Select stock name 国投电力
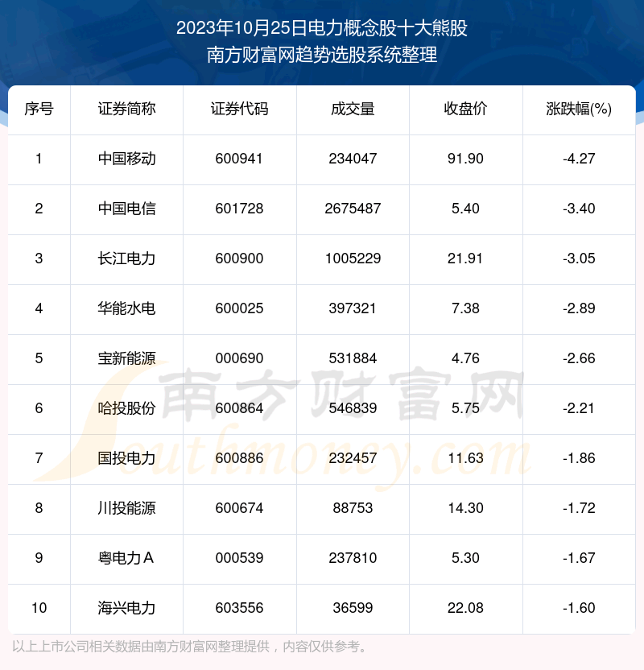The height and width of the screenshot is (670, 644). tap(127, 458)
